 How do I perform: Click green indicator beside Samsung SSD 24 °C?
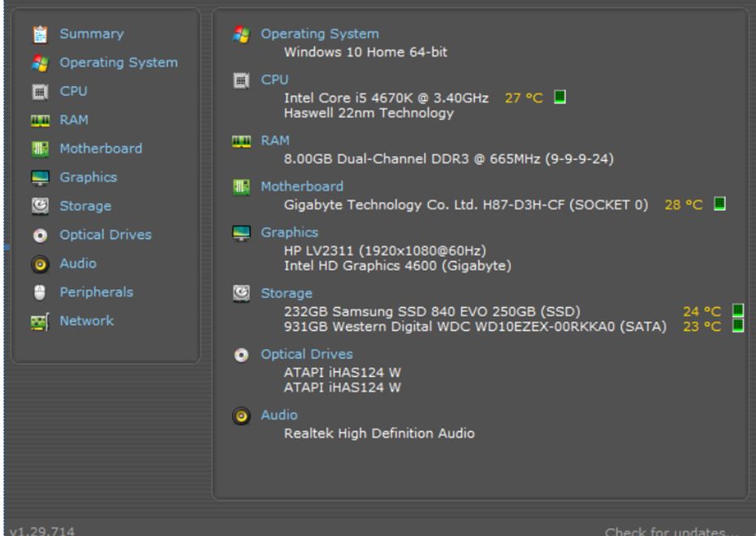(737, 310)
